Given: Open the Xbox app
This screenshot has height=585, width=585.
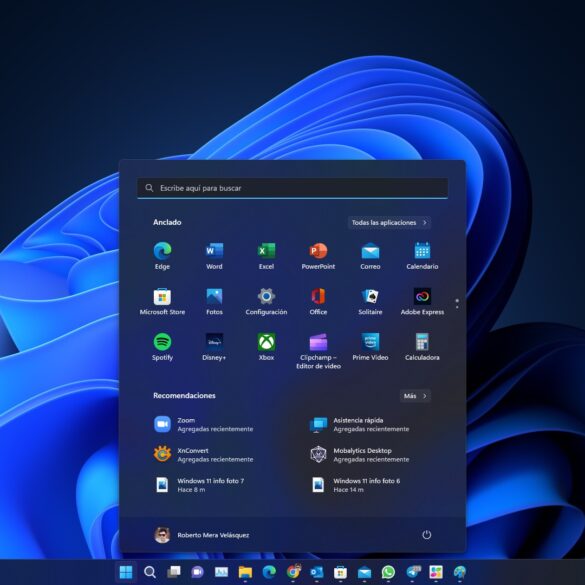Looking at the screenshot, I should pos(266,347).
